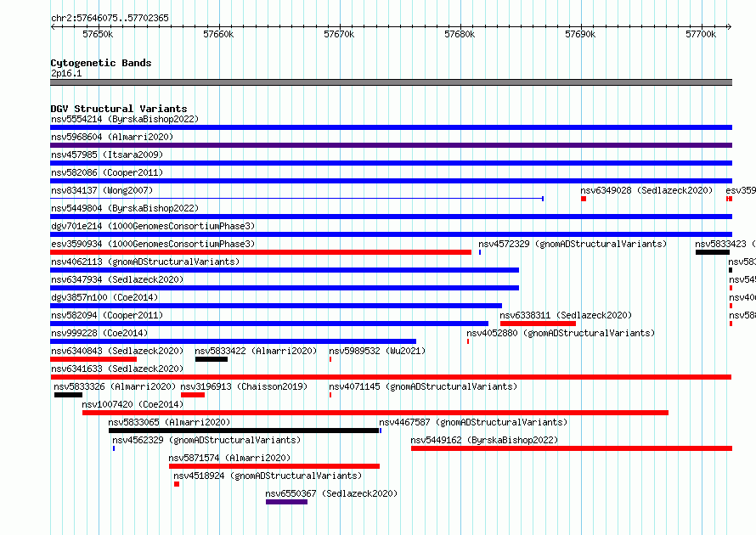Click nsv4071145 (gnomADStructuralVariants) label

pyautogui.click(x=423, y=386)
